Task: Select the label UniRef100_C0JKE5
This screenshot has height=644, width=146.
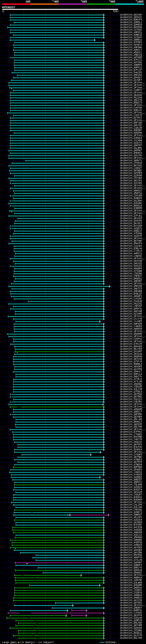Action: (x=131, y=321)
